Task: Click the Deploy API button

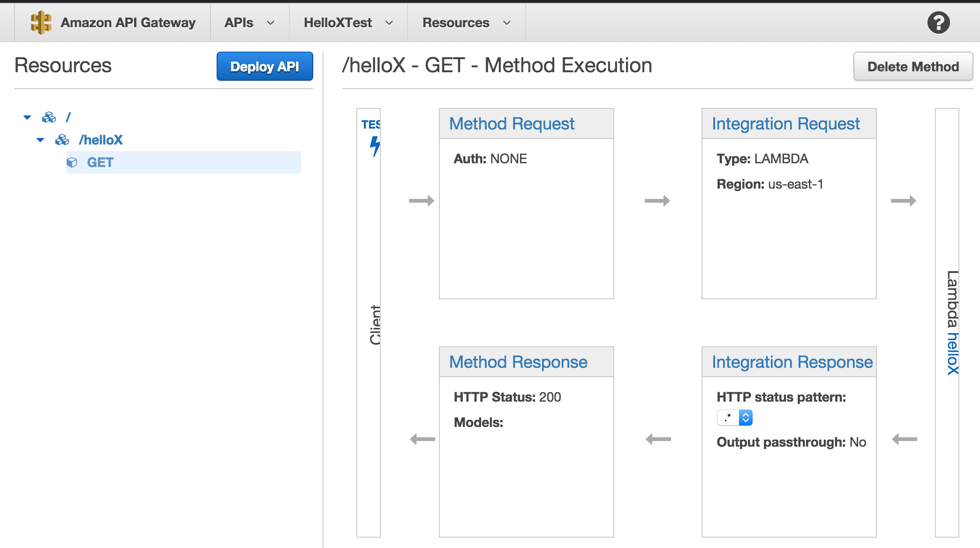Action: [x=265, y=66]
